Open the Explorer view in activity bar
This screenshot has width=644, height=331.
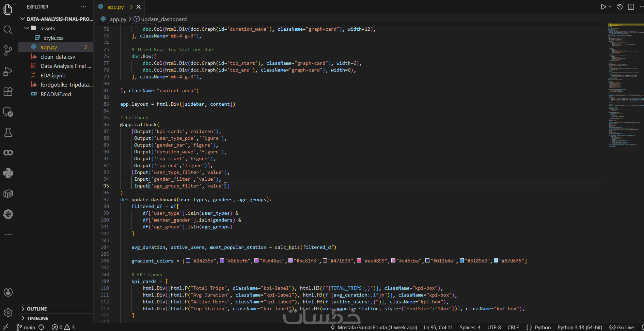pos(8,9)
